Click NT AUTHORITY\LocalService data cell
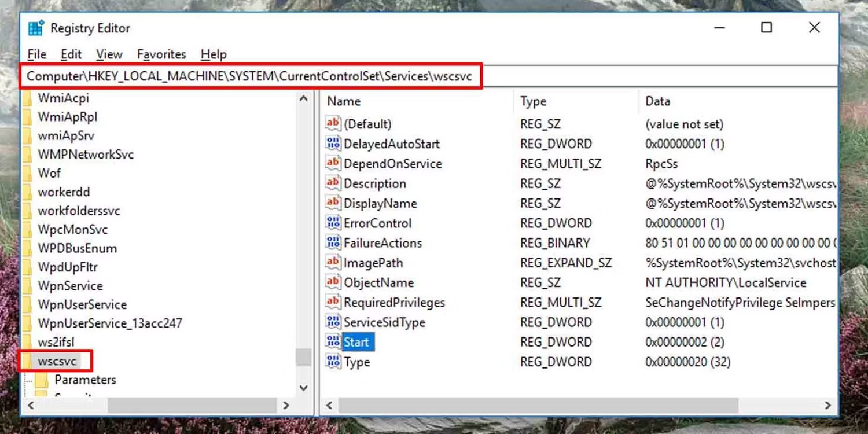This screenshot has height=434, width=868. pyautogui.click(x=726, y=282)
